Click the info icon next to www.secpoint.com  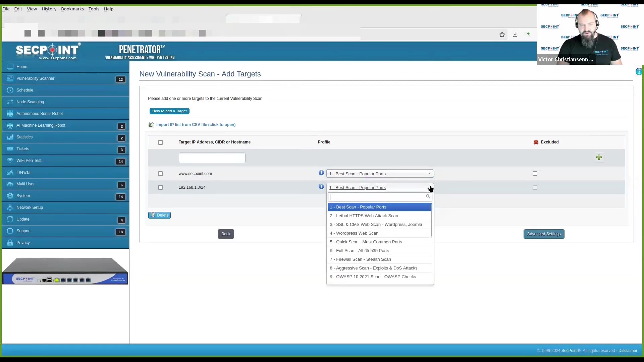321,173
